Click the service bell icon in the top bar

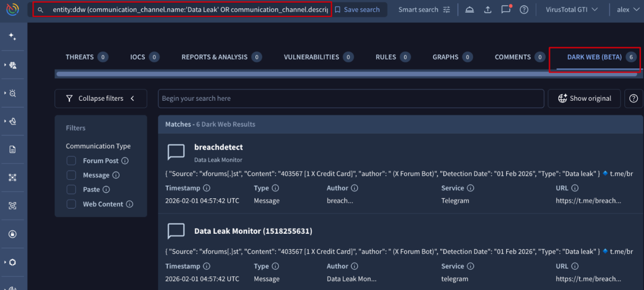click(469, 10)
